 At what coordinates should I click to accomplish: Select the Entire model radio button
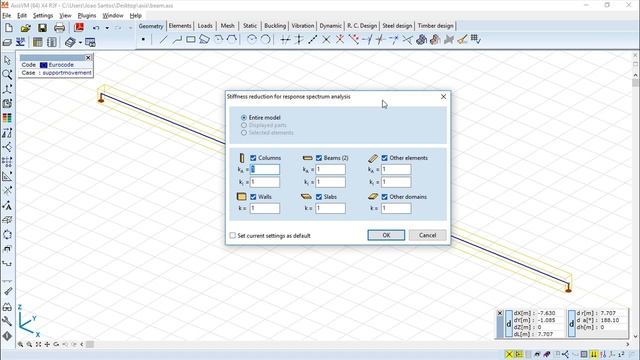click(x=244, y=118)
